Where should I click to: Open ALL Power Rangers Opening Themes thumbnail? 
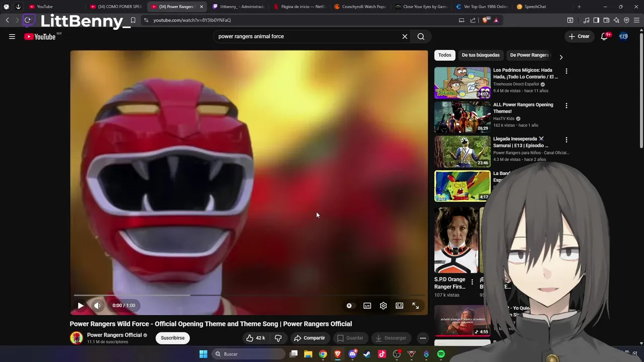pyautogui.click(x=462, y=117)
